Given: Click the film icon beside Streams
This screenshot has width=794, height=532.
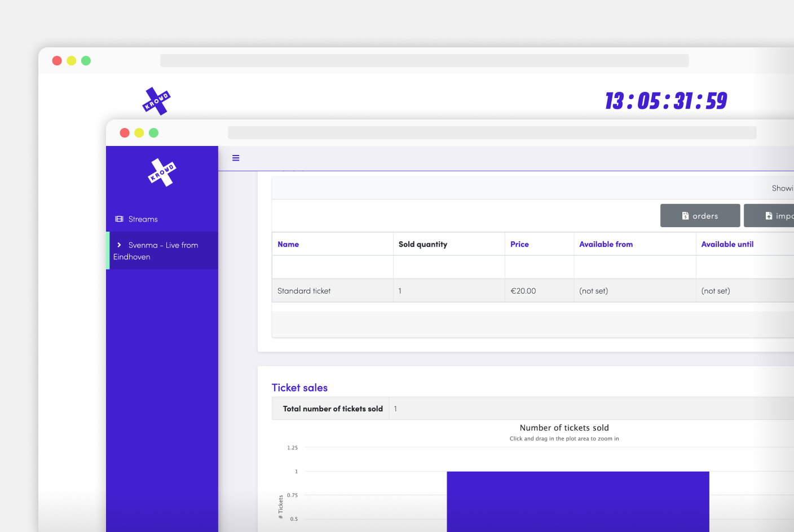Looking at the screenshot, I should click(x=119, y=219).
